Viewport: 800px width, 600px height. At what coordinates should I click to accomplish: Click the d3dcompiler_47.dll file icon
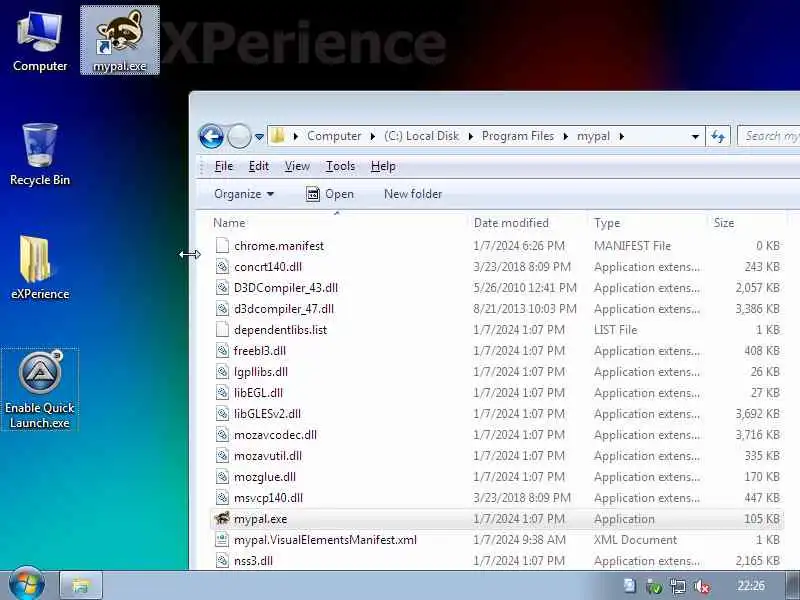(x=222, y=309)
